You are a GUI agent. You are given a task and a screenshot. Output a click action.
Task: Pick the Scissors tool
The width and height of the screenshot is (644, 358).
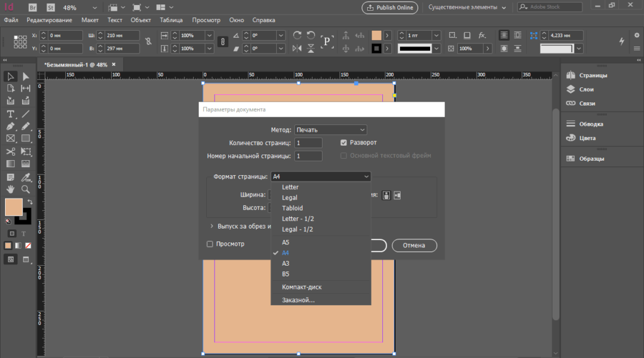point(11,151)
